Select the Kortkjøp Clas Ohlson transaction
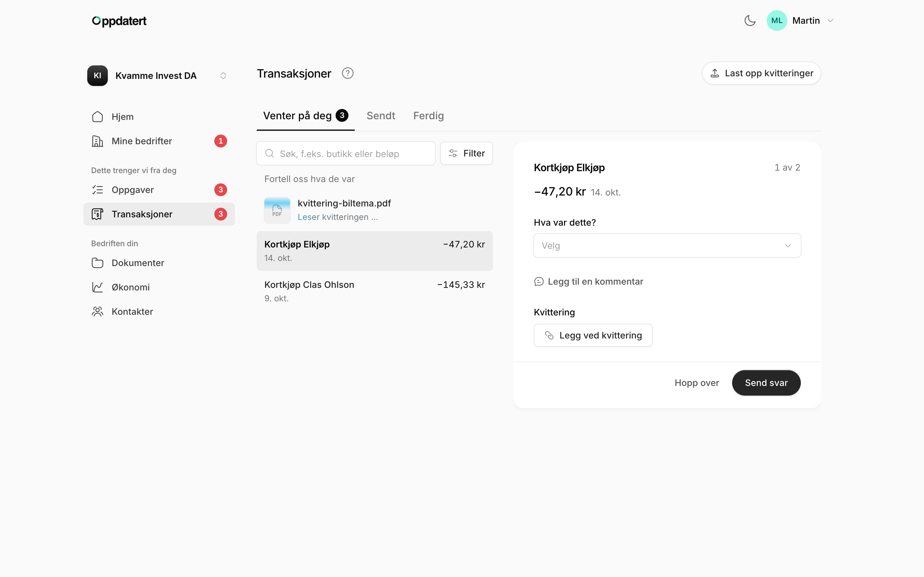 [x=374, y=292]
